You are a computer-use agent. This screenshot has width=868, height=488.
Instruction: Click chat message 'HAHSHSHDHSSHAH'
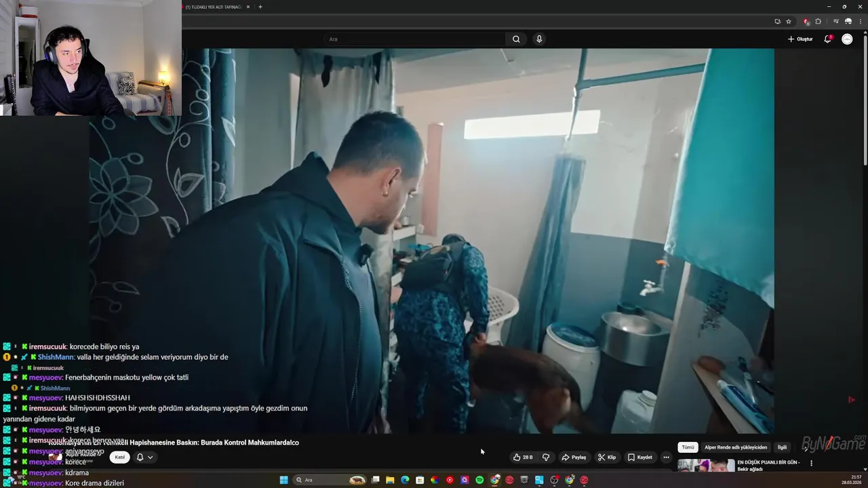click(x=98, y=398)
